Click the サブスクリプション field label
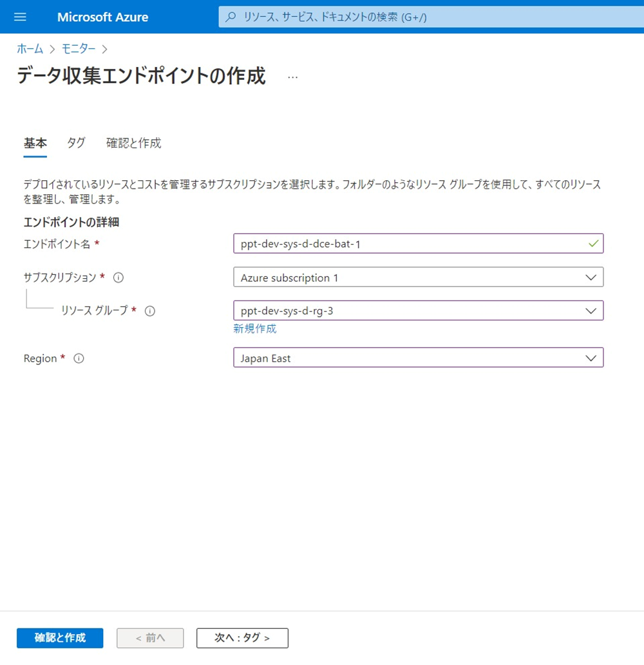 coord(60,278)
